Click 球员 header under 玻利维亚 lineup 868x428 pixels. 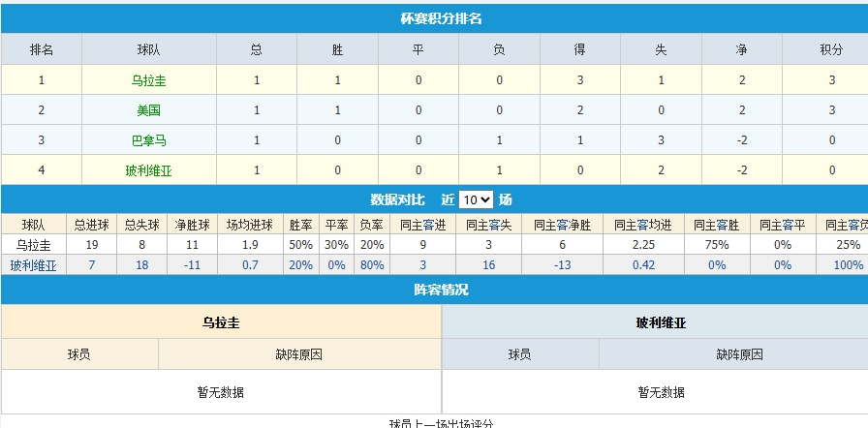pos(520,354)
